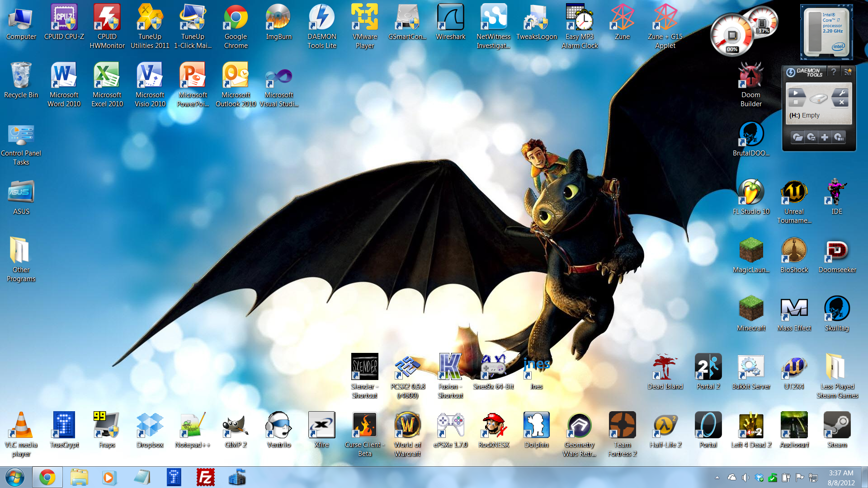868x488 pixels.
Task: Launch the Steam desktop shortcut
Action: tap(837, 426)
